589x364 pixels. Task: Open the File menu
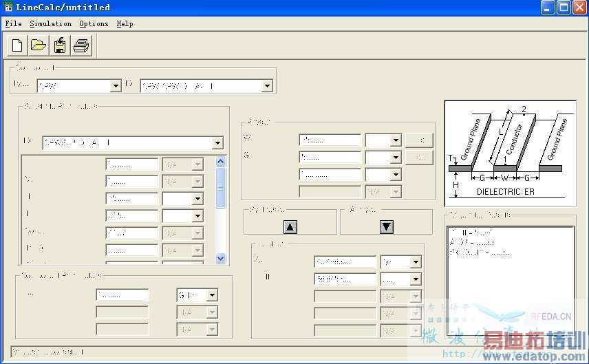[x=13, y=23]
